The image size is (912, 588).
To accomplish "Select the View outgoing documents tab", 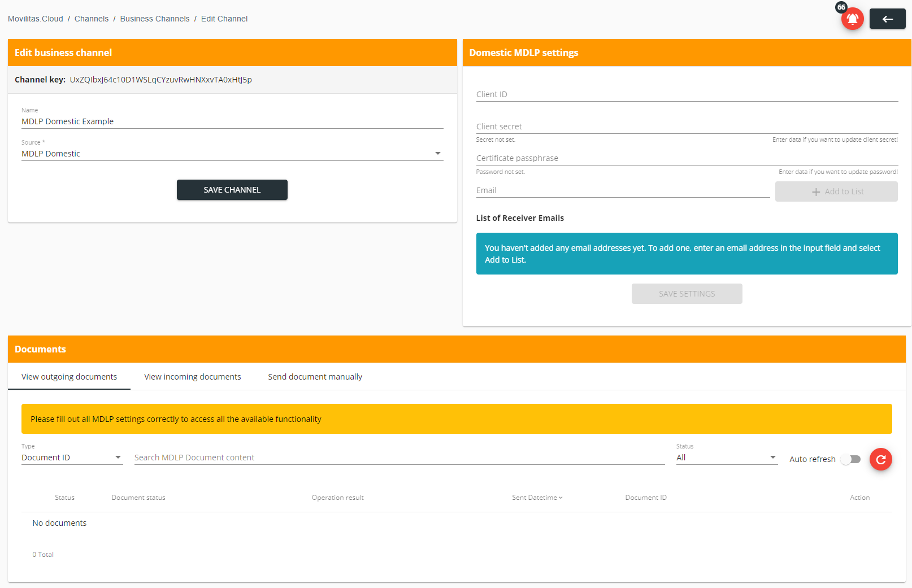I will point(68,376).
